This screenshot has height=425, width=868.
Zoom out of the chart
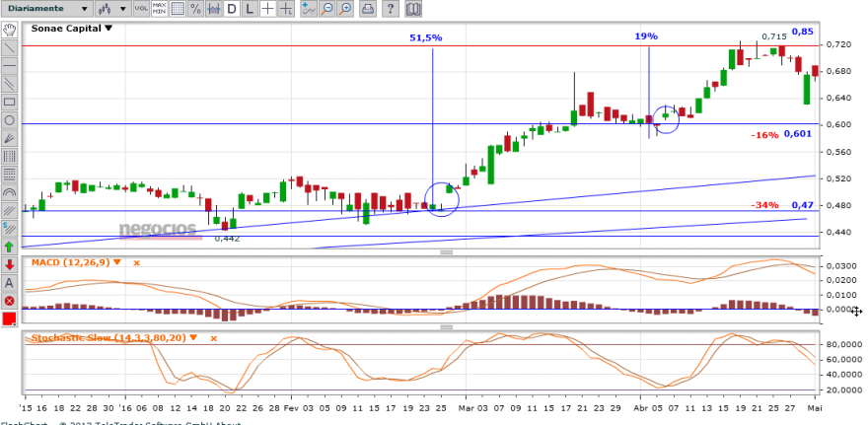[327, 8]
